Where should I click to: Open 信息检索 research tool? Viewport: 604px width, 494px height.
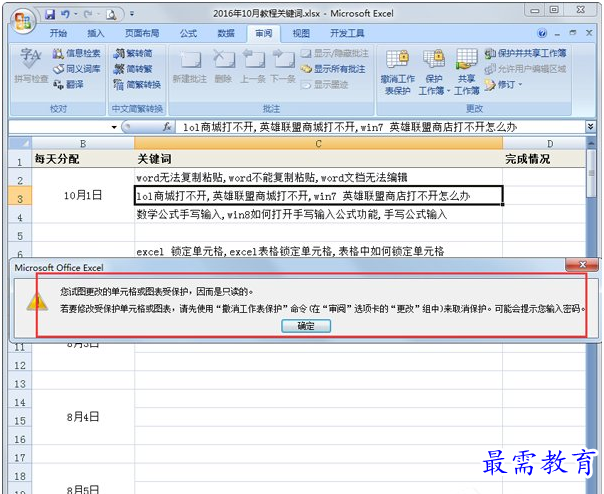[x=77, y=53]
